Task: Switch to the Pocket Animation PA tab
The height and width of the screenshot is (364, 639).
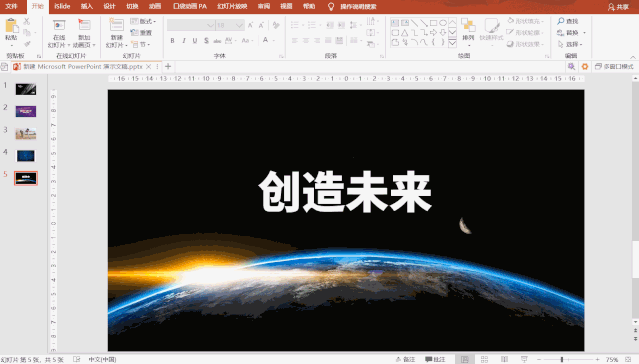Action: (x=190, y=6)
